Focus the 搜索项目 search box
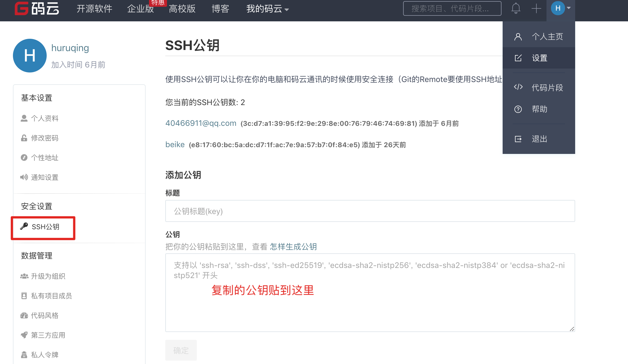 tap(452, 8)
